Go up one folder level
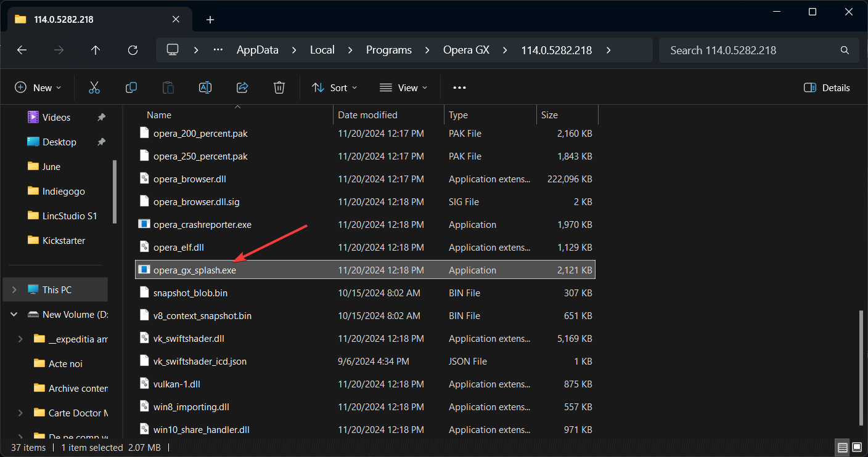The width and height of the screenshot is (868, 457). (96, 51)
